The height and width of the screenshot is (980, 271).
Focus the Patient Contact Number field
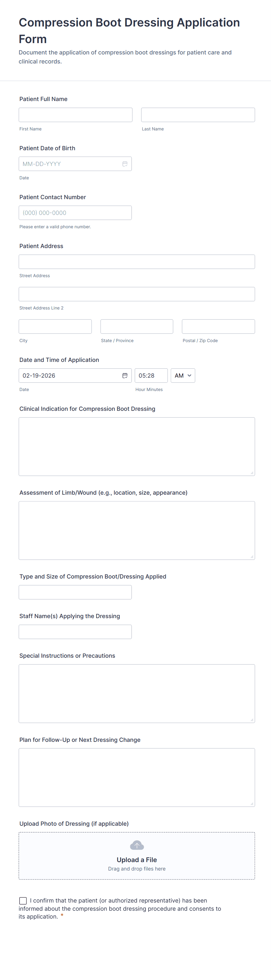coord(75,213)
